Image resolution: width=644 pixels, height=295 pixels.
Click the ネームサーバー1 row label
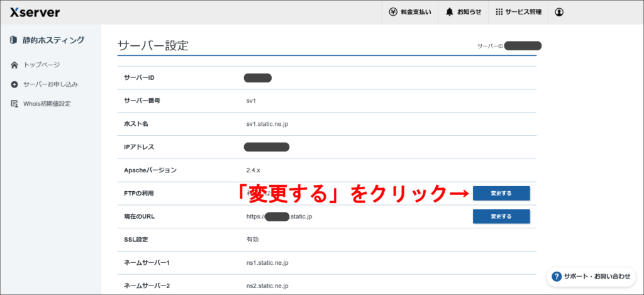147,262
